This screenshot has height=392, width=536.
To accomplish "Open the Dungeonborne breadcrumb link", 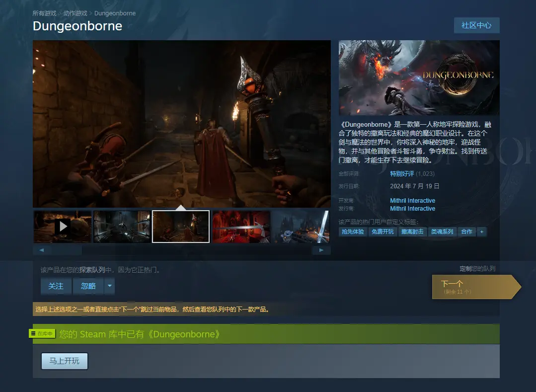I will pos(115,13).
